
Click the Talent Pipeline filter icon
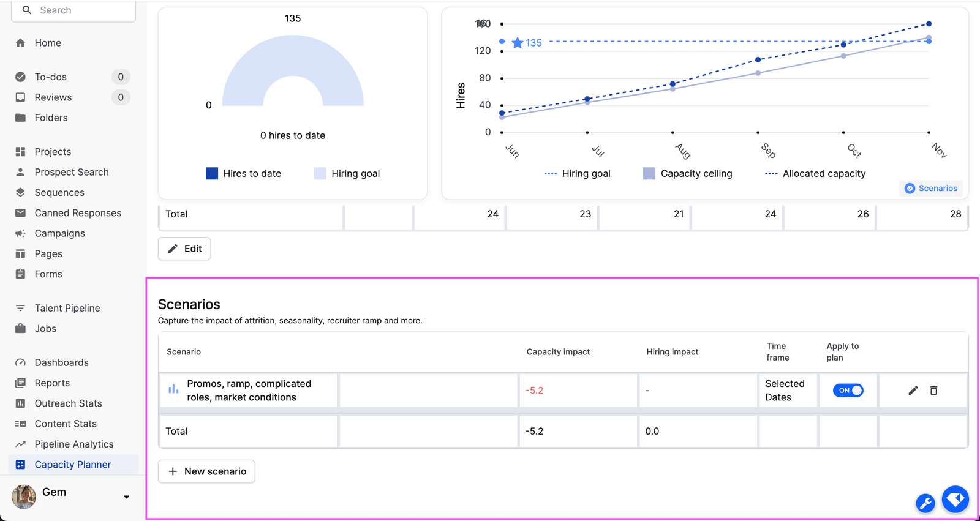(21, 308)
